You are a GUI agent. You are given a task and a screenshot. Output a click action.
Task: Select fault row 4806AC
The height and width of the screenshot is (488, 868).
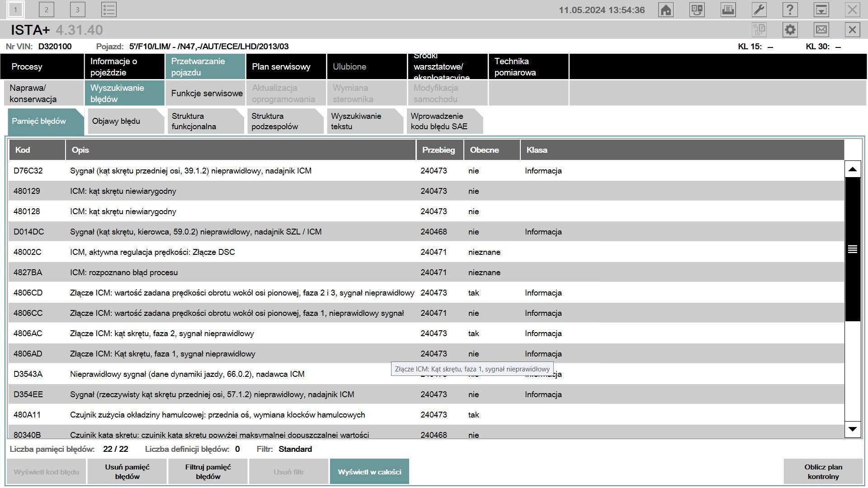click(426, 333)
